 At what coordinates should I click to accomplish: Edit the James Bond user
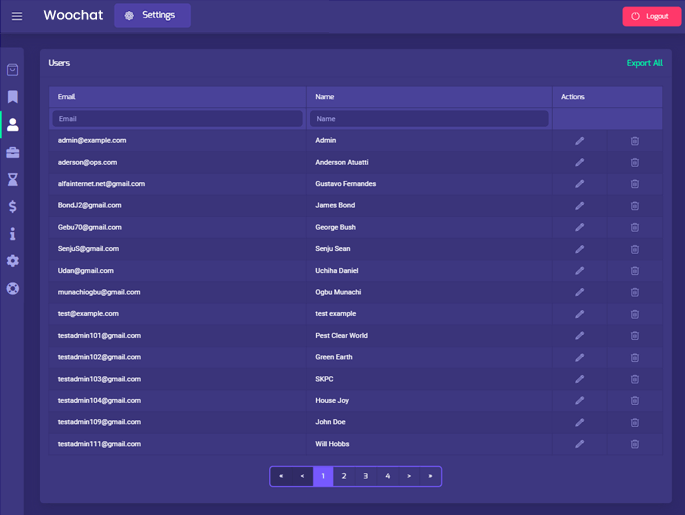[x=579, y=206]
